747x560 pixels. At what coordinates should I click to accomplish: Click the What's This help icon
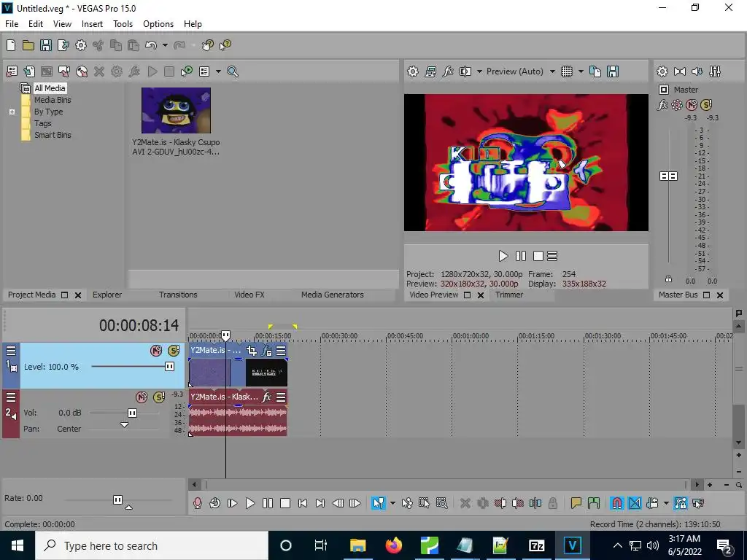pyautogui.click(x=225, y=45)
